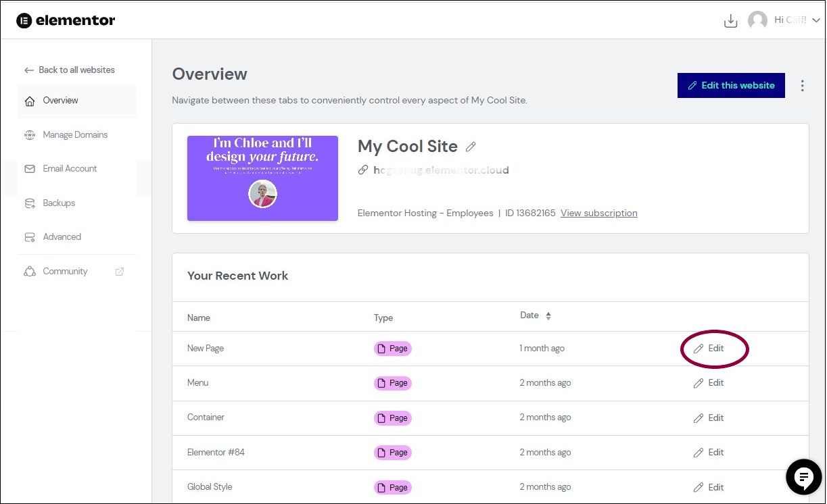
Task: Click the Your Recent Work heading
Action: (237, 276)
